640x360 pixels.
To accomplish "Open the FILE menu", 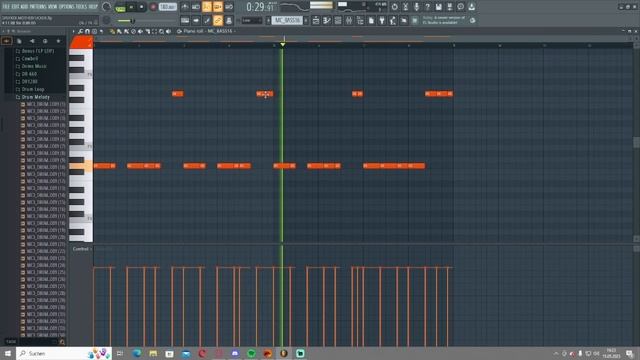I will (x=6, y=7).
